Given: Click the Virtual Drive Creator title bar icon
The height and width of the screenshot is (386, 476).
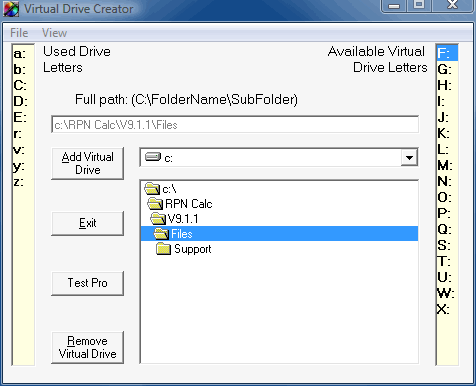Looking at the screenshot, I should (11, 9).
